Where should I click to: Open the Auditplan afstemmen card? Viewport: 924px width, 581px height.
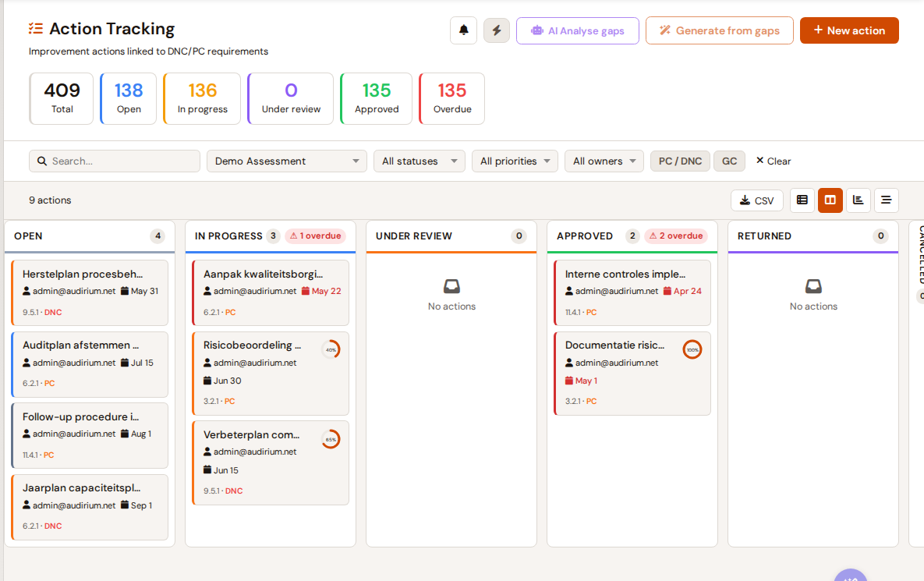[x=90, y=364]
